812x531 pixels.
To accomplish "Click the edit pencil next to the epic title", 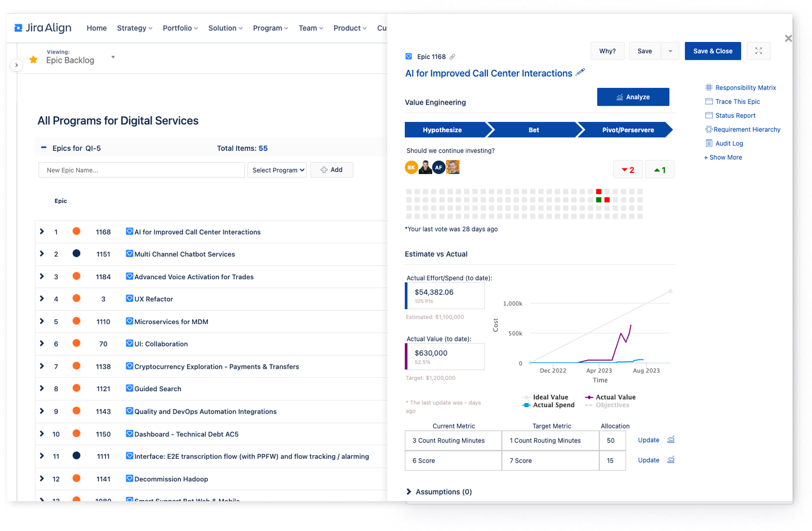I will pyautogui.click(x=580, y=72).
